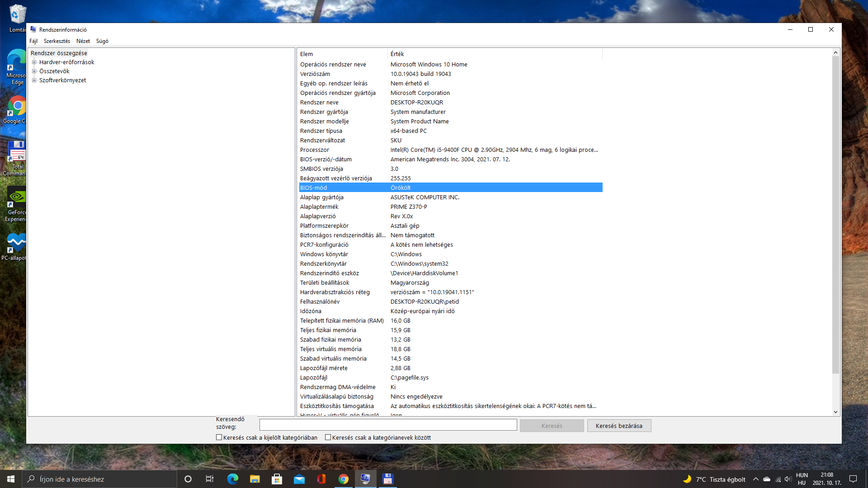Image resolution: width=868 pixels, height=488 pixels.
Task: Open volume speaker tray icon
Action: click(788, 479)
